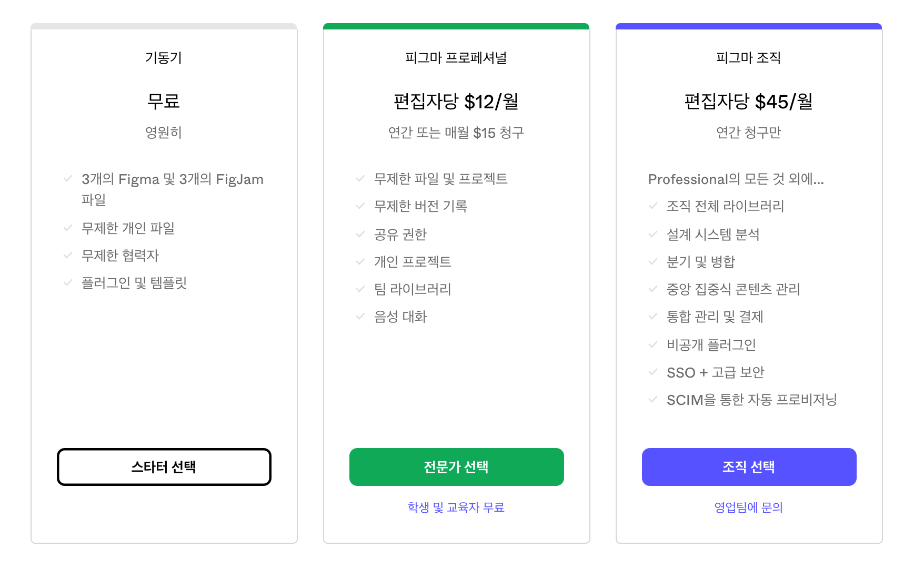This screenshot has height=569, width=924.
Task: Select the 스타터 선택 button
Action: click(x=164, y=466)
